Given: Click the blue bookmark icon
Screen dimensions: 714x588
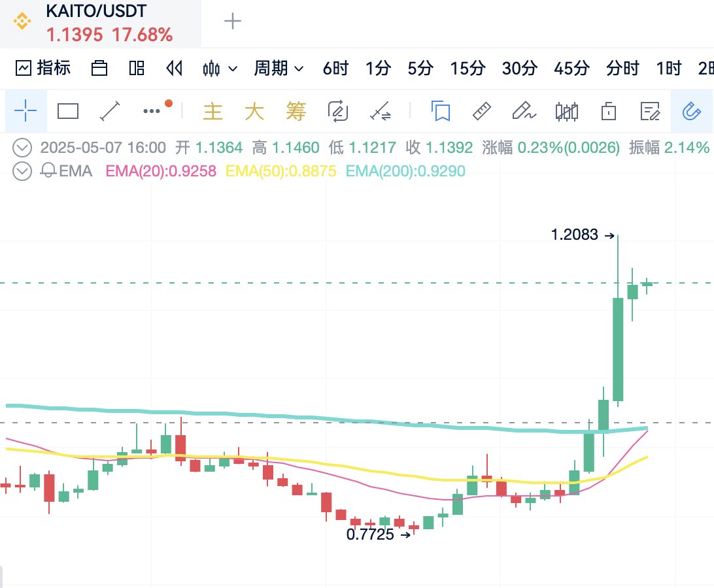Looking at the screenshot, I should click(x=440, y=111).
